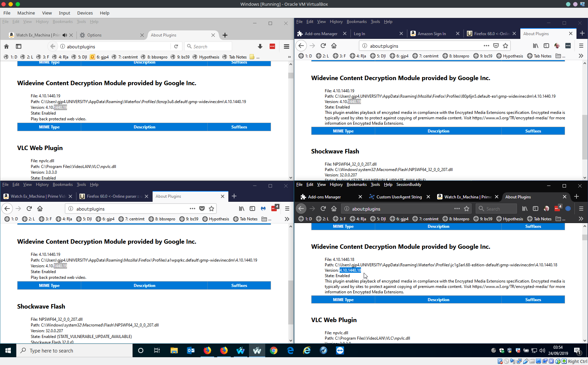Bookmark this page in top-right Firefox window

(x=505, y=46)
